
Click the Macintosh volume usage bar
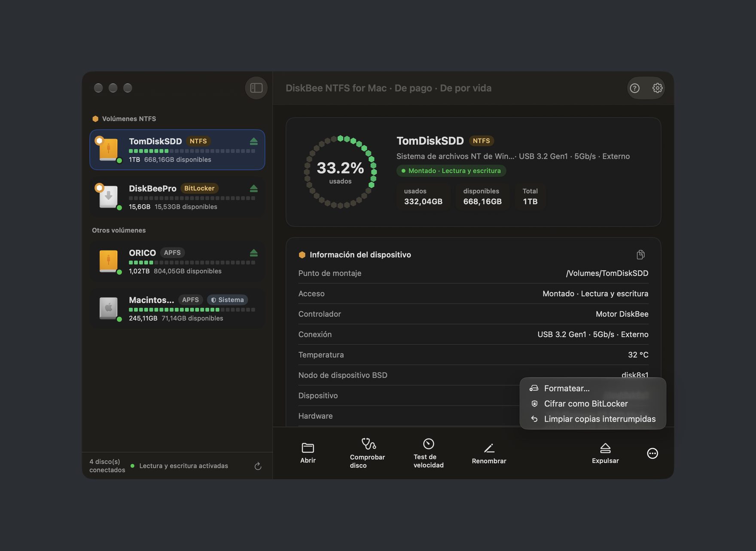[192, 310]
